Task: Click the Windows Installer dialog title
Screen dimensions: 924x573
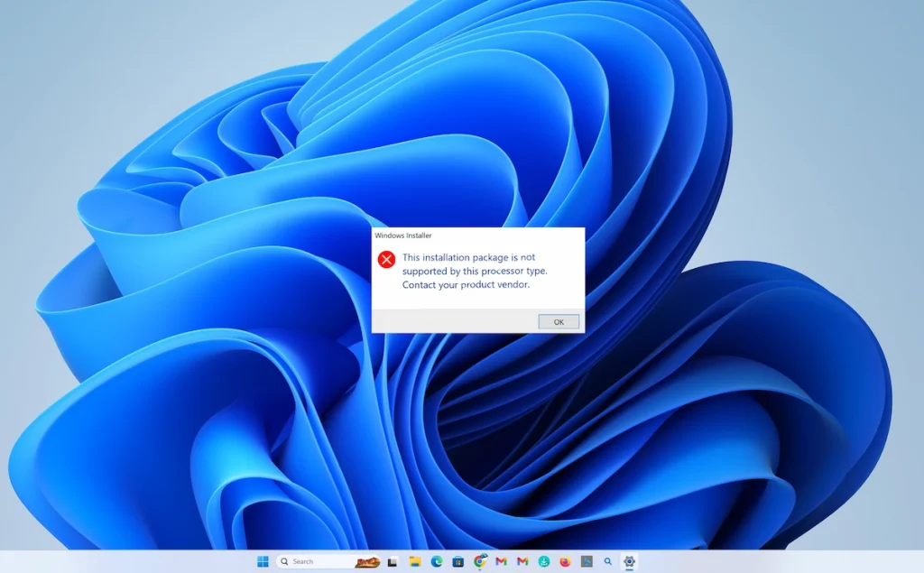Action: [x=403, y=236]
